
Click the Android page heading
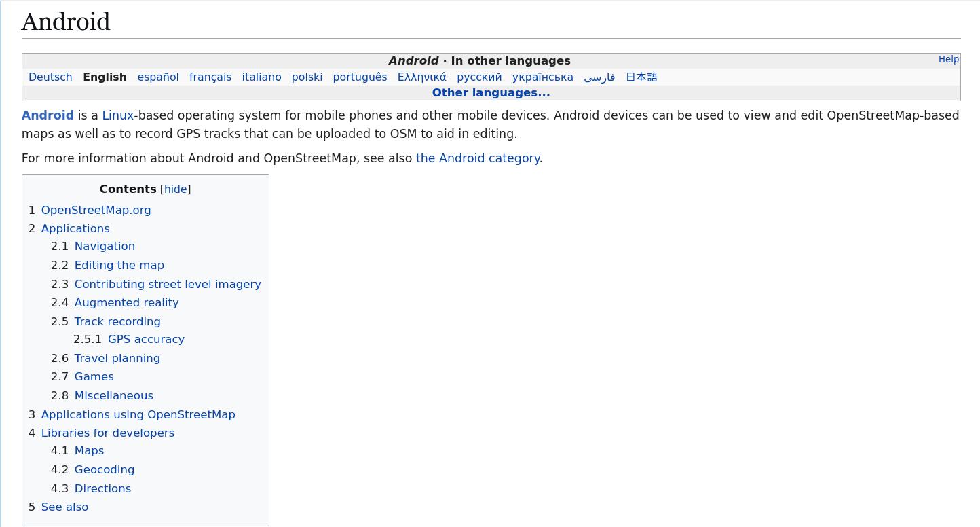tap(66, 22)
